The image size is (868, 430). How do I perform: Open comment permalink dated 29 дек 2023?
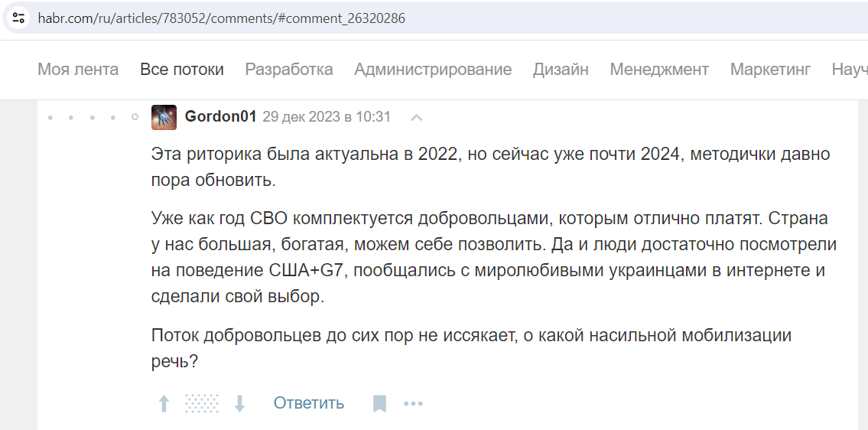(x=327, y=117)
